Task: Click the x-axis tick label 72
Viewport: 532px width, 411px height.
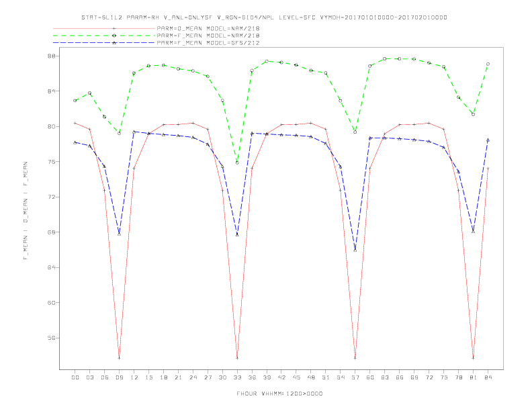Action: pyautogui.click(x=429, y=377)
